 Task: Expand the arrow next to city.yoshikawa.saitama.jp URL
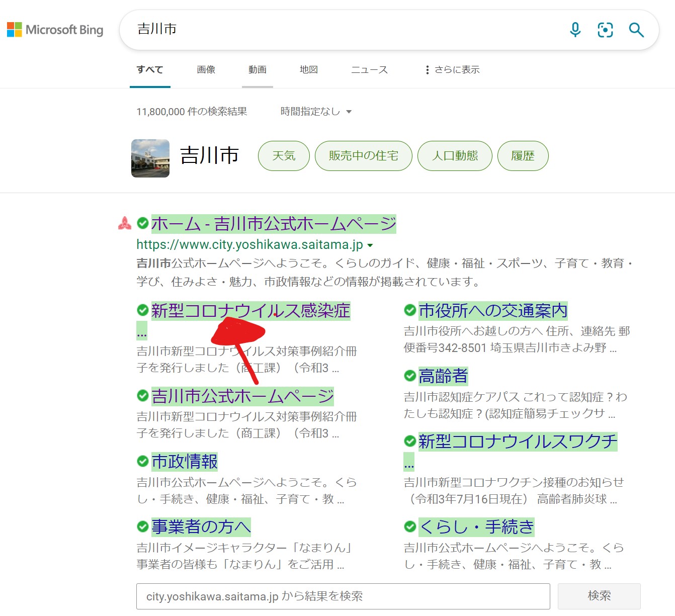[x=370, y=245]
